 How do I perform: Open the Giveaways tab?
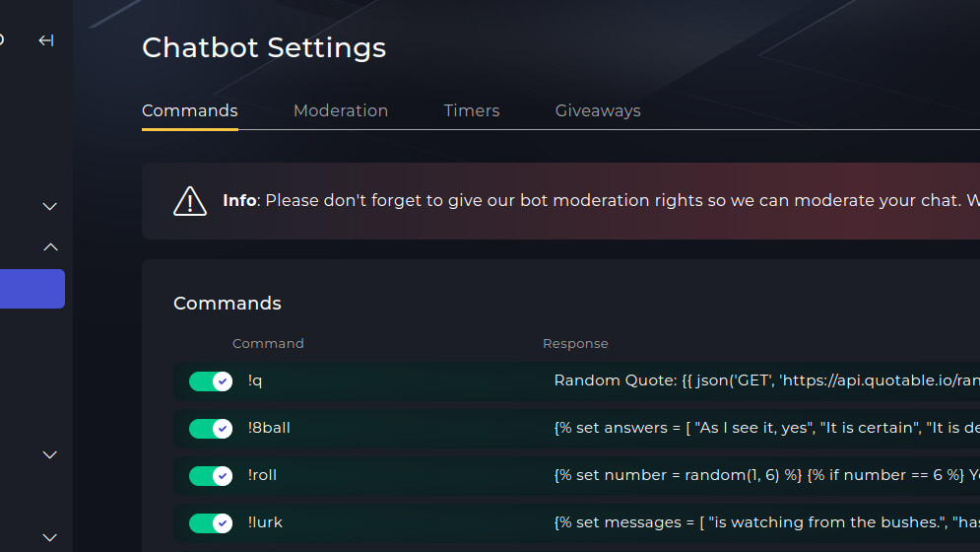(598, 110)
